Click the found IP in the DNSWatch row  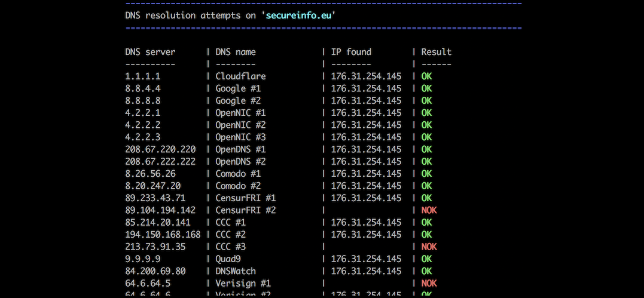pyautogui.click(x=367, y=271)
